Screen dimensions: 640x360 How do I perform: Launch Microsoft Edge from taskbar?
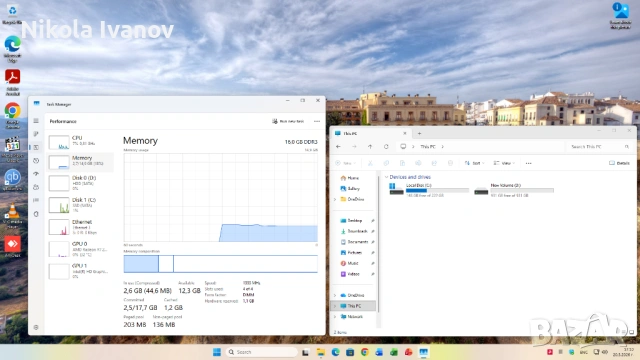[336, 352]
